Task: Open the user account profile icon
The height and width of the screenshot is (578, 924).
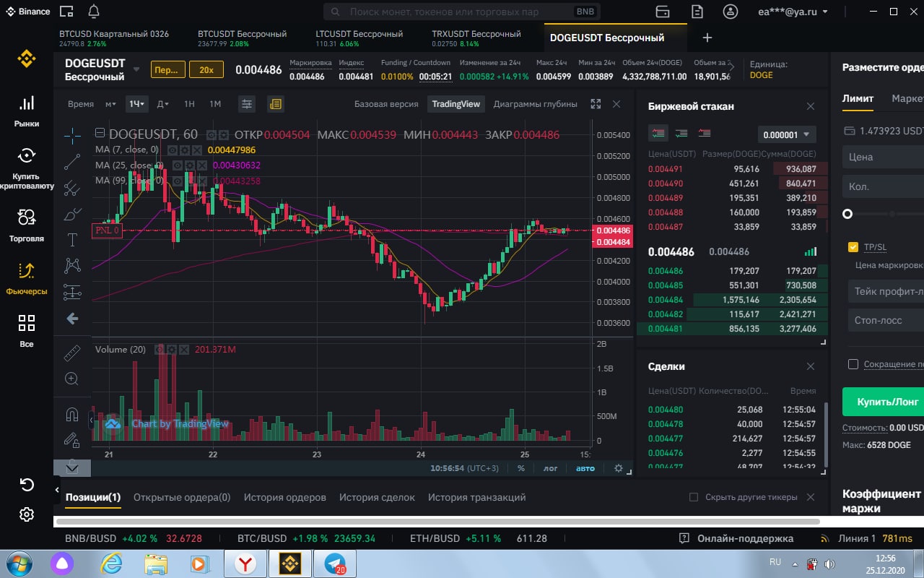Action: click(x=731, y=12)
